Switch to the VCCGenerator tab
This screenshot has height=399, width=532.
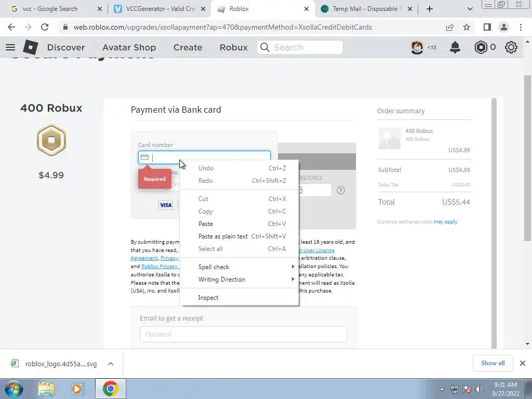tap(161, 9)
